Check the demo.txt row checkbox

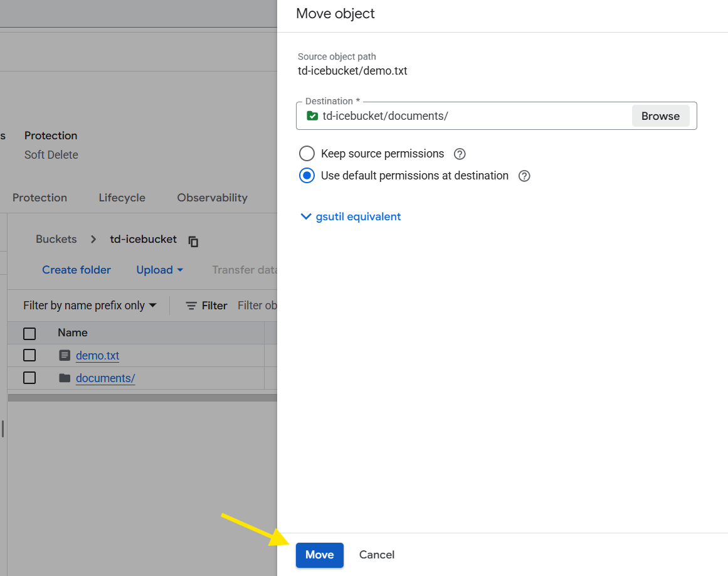click(x=29, y=355)
